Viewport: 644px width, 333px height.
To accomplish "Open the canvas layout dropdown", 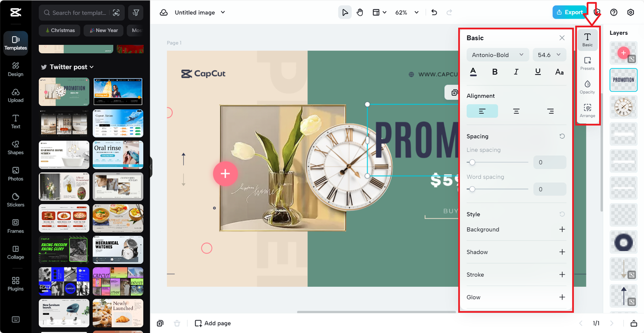I will [379, 13].
